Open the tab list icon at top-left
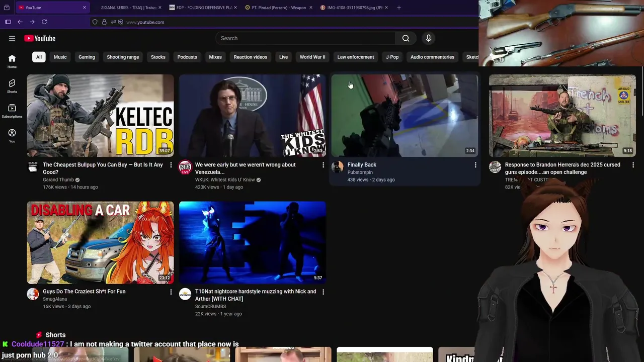Viewport: 644px width, 362px height. click(x=7, y=8)
